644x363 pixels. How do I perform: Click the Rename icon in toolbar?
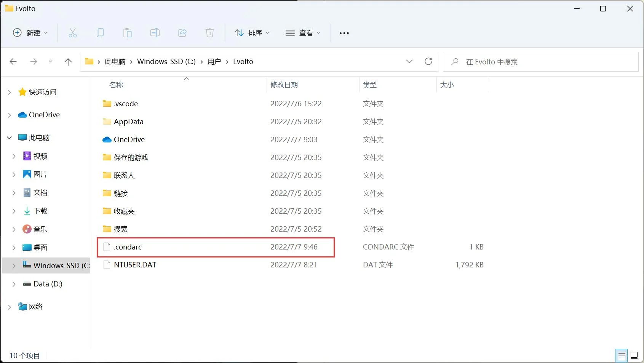(155, 33)
